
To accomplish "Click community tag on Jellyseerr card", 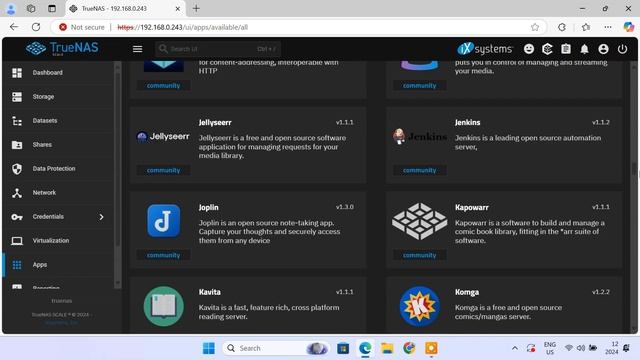I will [163, 170].
